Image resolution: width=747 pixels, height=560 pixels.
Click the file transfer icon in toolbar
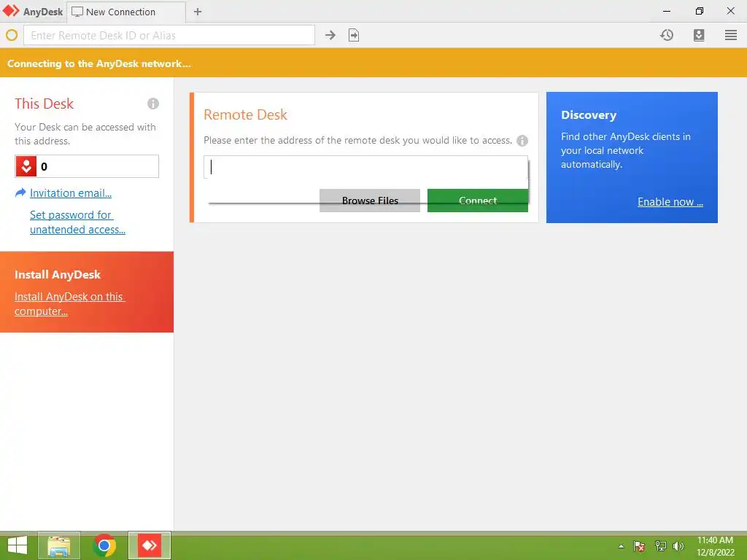354,35
